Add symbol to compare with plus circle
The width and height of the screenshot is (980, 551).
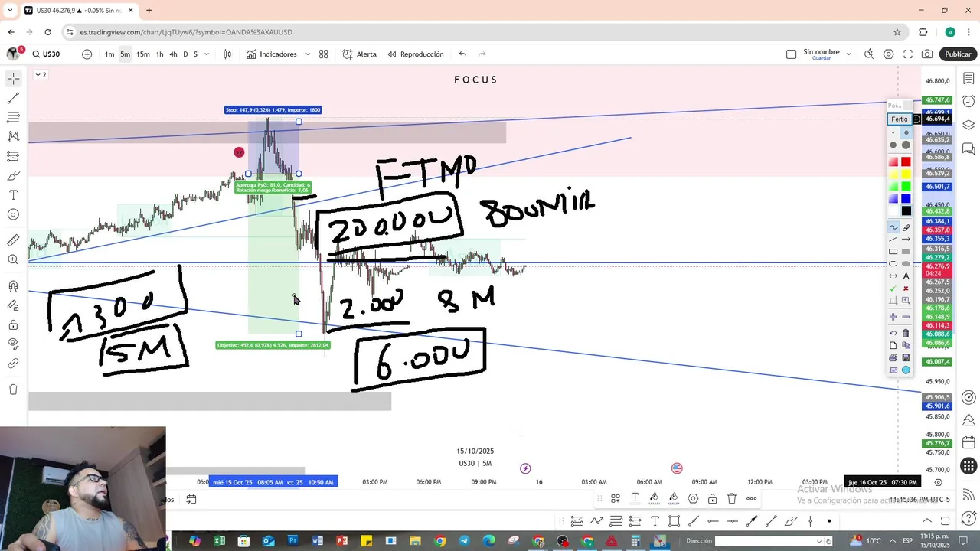click(87, 54)
